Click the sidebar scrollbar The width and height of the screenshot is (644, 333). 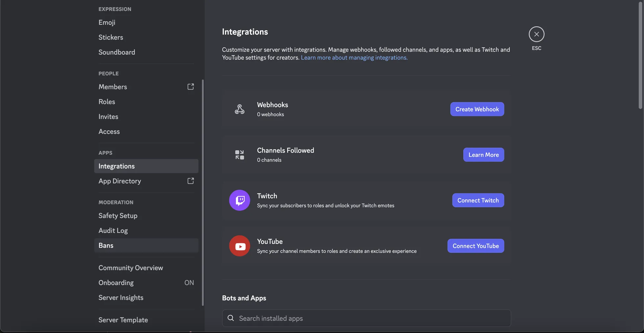[203, 192]
